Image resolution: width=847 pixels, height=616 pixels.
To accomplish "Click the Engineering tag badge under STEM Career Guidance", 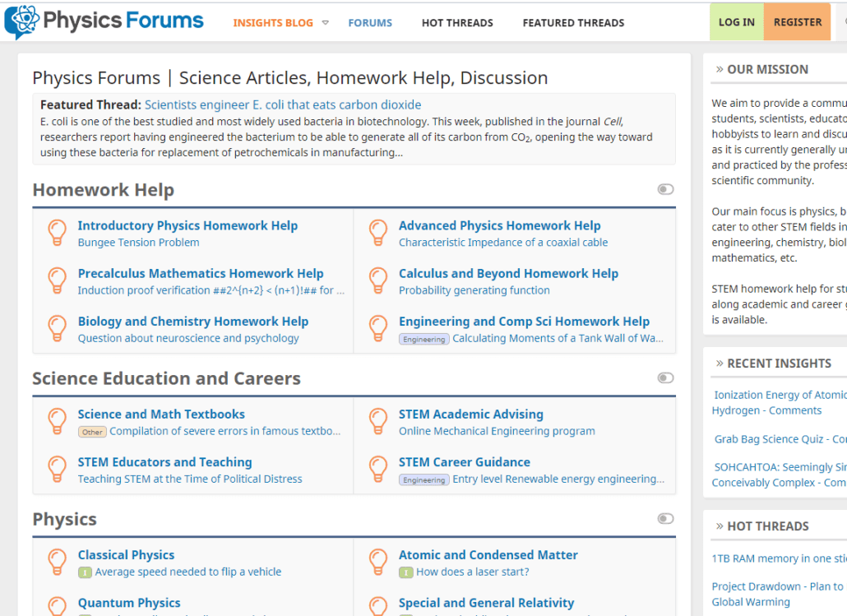I will [423, 479].
